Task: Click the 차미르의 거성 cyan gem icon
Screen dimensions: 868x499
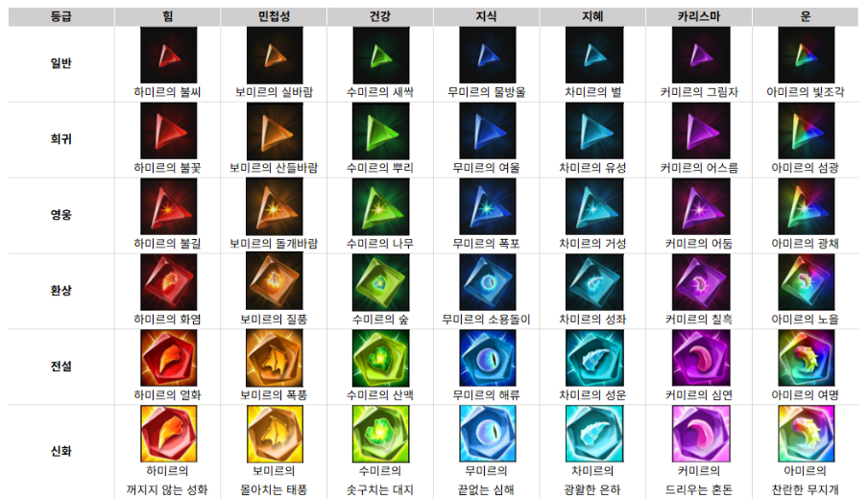Action: [x=594, y=207]
